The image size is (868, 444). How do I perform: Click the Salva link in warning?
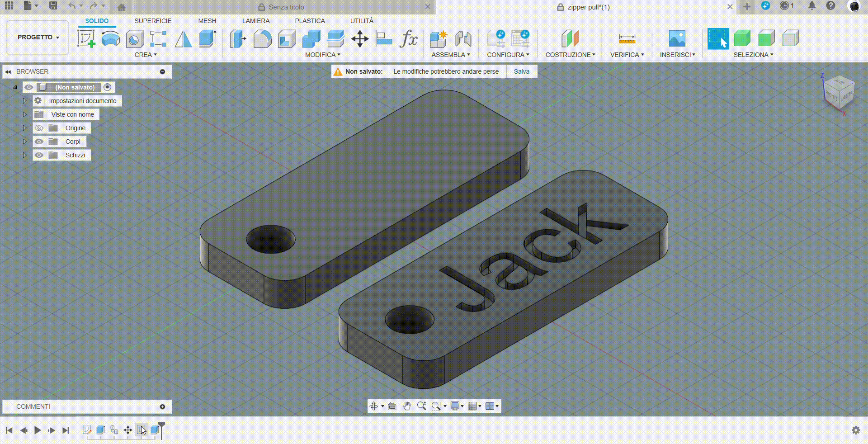[x=521, y=71]
